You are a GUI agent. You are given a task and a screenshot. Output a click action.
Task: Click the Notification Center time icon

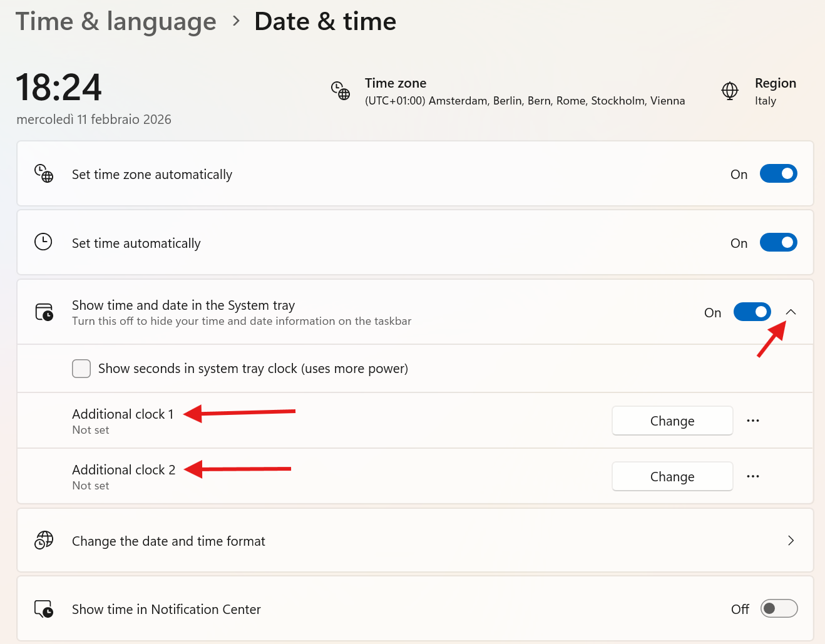tap(44, 609)
